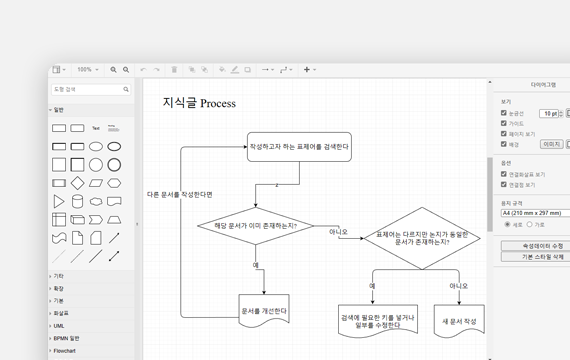Toggle the 눈금선 grid checkbox
This screenshot has height=360, width=570.
tap(503, 113)
